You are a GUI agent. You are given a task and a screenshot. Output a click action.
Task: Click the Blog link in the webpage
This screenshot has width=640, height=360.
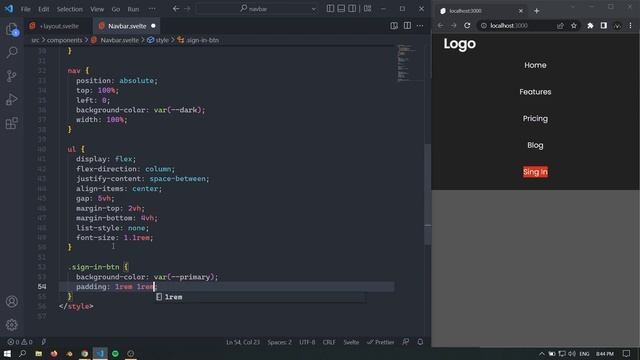[535, 145]
